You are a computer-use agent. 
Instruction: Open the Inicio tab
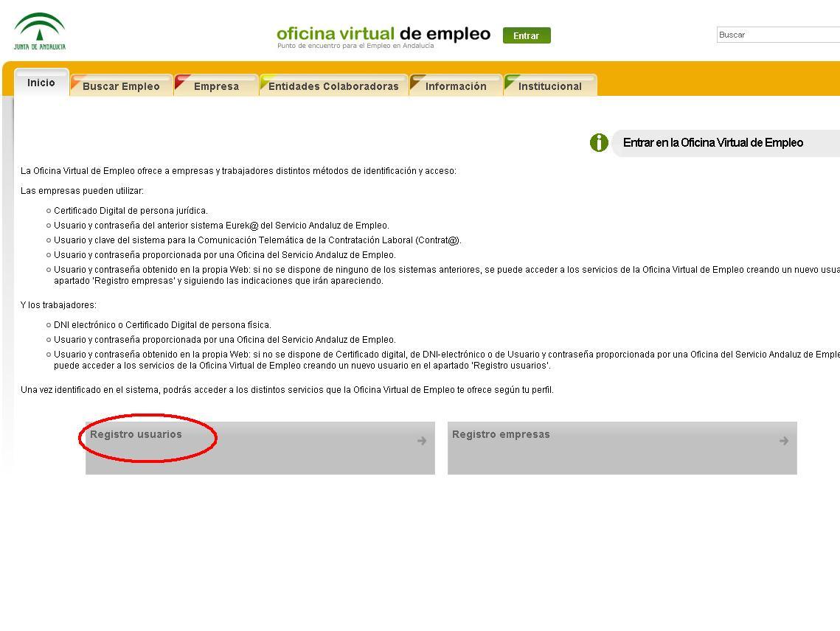click(41, 83)
